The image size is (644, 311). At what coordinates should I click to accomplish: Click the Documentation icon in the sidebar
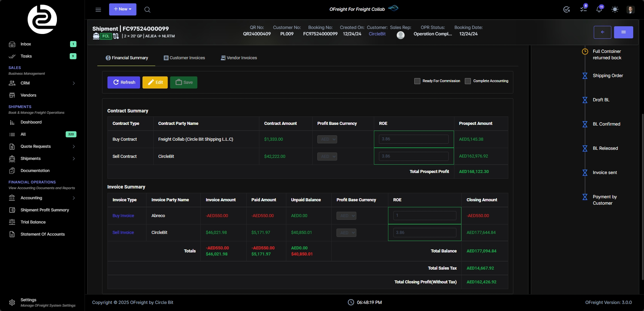[x=12, y=171]
